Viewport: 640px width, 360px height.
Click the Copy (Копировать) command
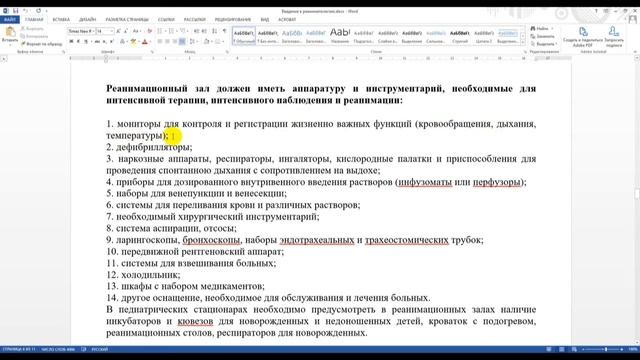34,36
